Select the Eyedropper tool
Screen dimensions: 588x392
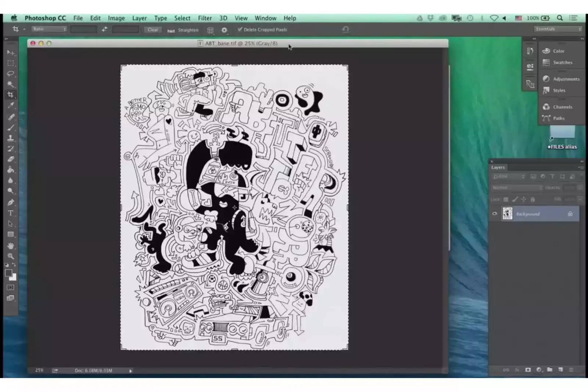pos(11,106)
